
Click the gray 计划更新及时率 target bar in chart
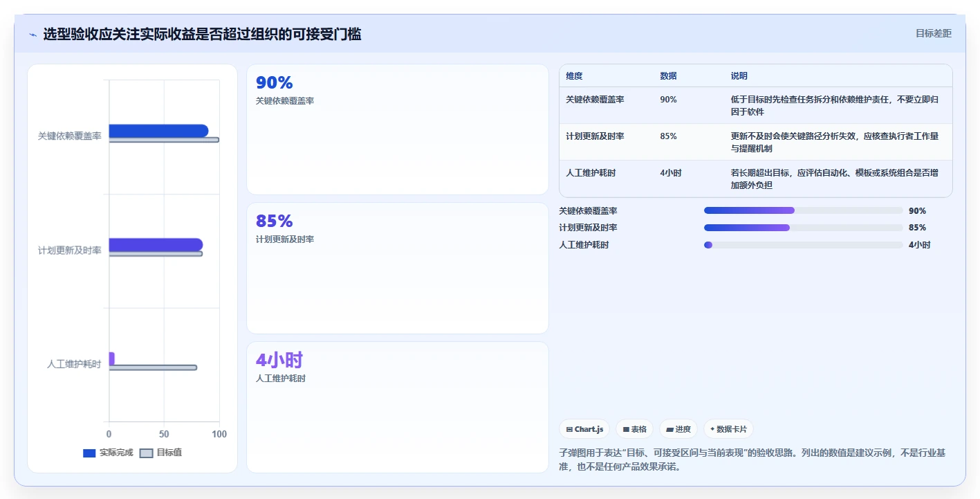point(156,254)
